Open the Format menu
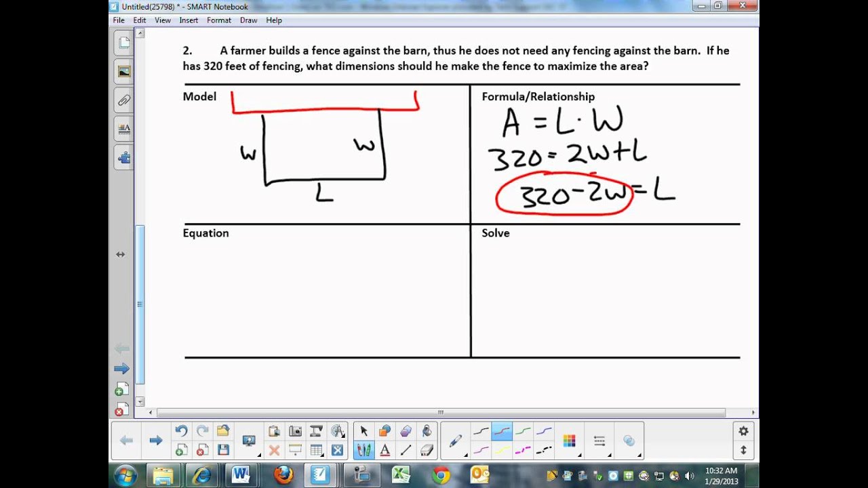This screenshot has width=868, height=488. tap(219, 20)
